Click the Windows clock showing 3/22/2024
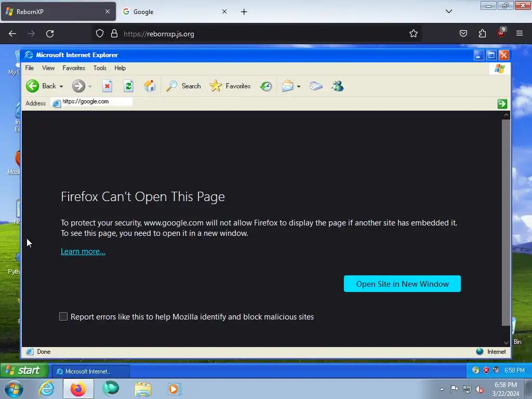 (x=506, y=389)
